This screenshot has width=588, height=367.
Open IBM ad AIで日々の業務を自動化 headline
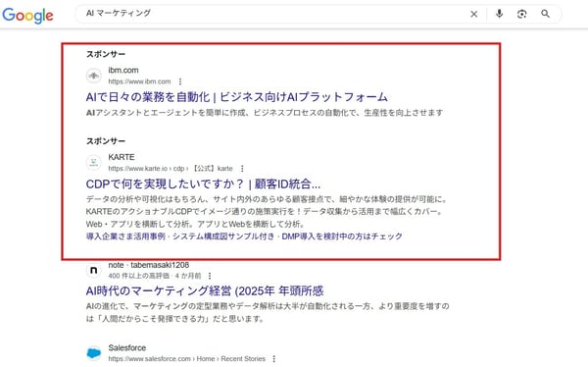tap(236, 97)
